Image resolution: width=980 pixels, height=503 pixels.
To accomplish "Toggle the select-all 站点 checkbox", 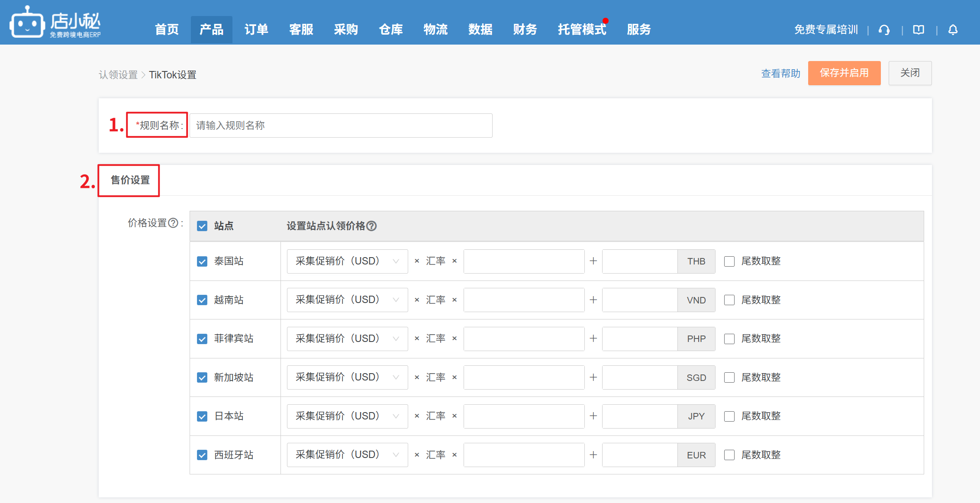I will click(x=202, y=226).
